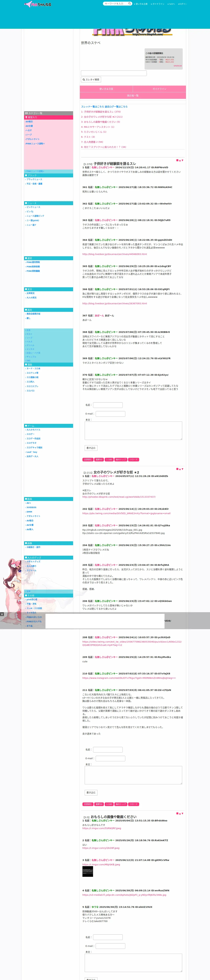The height and width of the screenshot is (980, 210).
Task: Click the bookmark icon beside ブラック
Action: coord(26,175)
